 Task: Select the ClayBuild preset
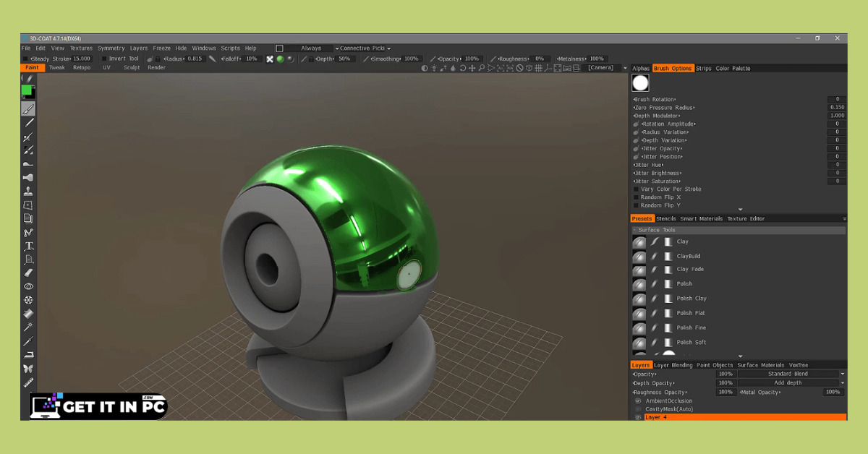click(689, 256)
